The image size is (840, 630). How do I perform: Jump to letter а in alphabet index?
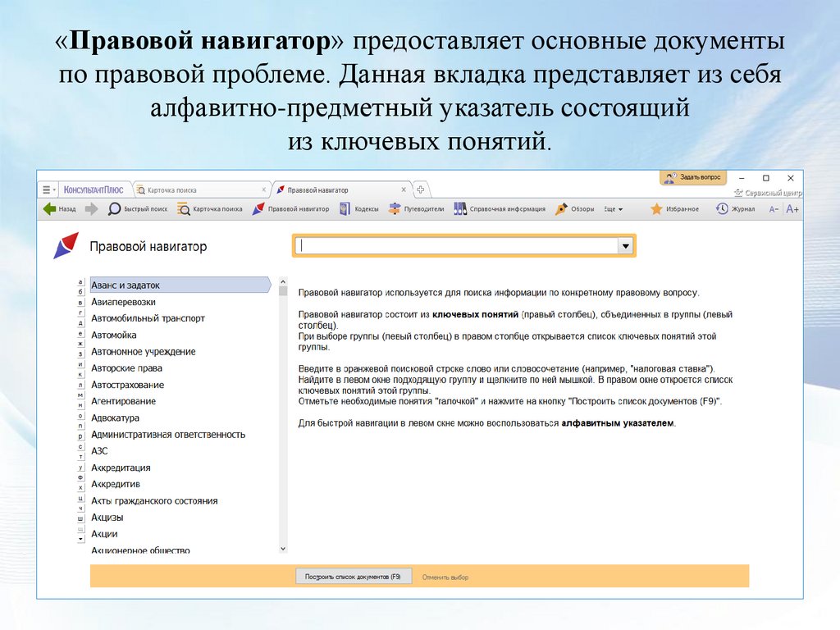click(x=81, y=282)
